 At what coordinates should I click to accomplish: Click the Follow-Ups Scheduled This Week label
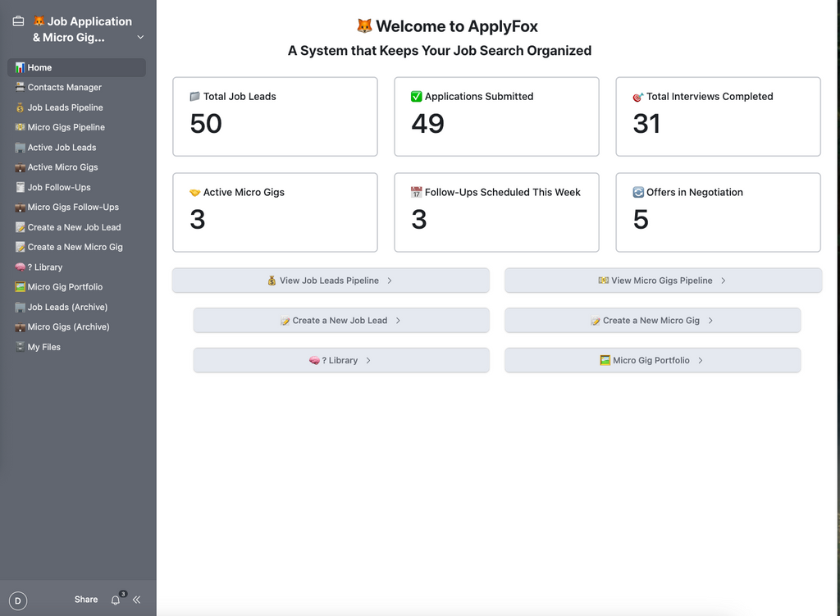pyautogui.click(x=503, y=192)
